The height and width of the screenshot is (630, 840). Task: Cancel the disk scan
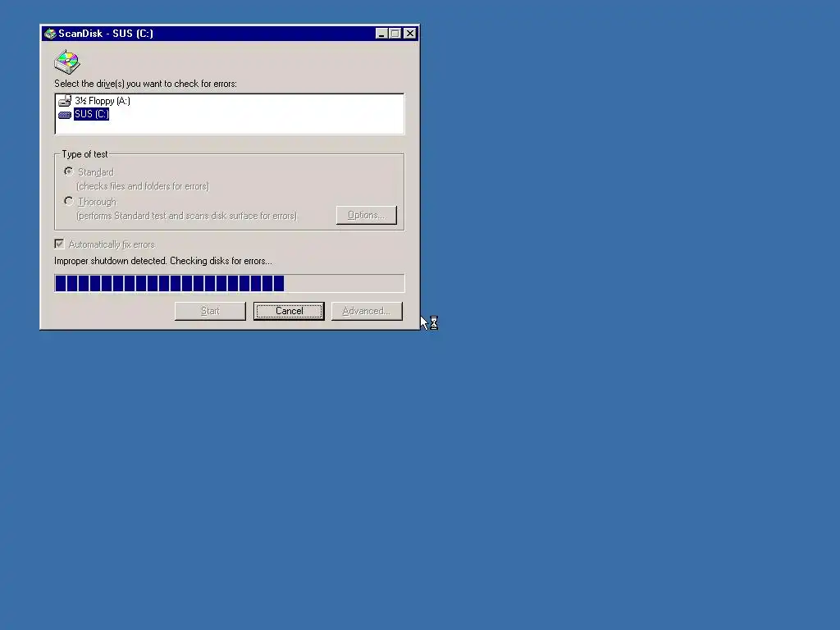(289, 311)
